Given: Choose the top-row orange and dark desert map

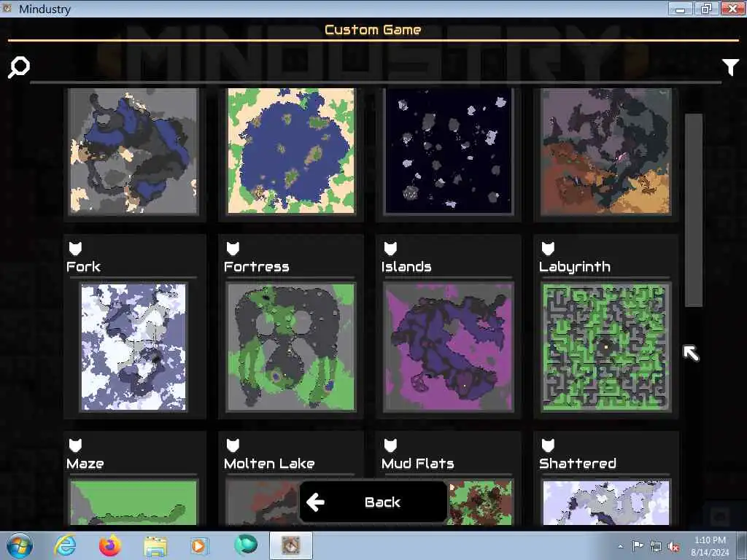Looking at the screenshot, I should [605, 150].
